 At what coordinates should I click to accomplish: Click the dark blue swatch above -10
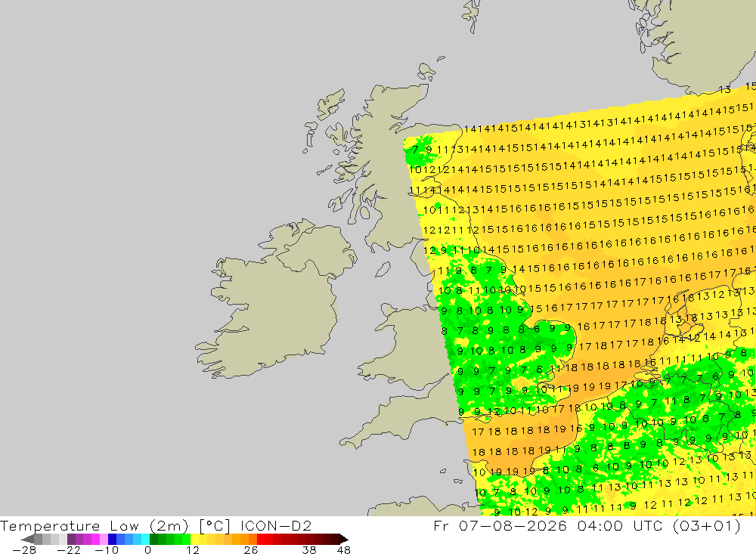113,539
